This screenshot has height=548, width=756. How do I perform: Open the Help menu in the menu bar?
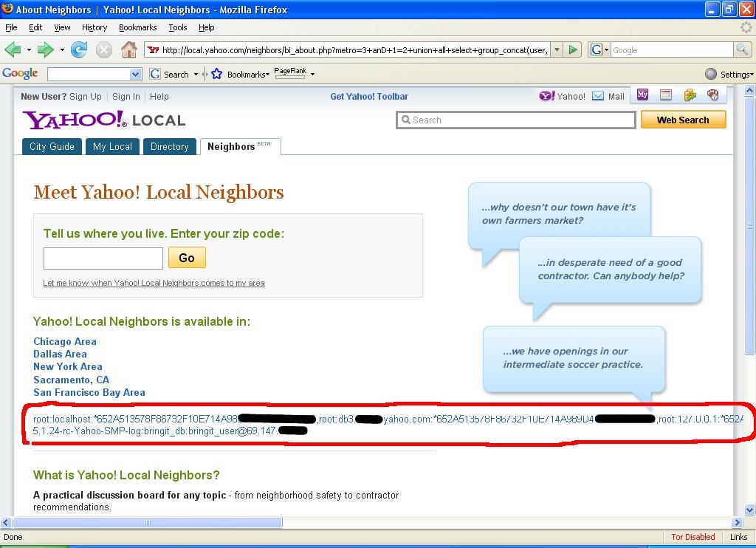click(x=207, y=27)
